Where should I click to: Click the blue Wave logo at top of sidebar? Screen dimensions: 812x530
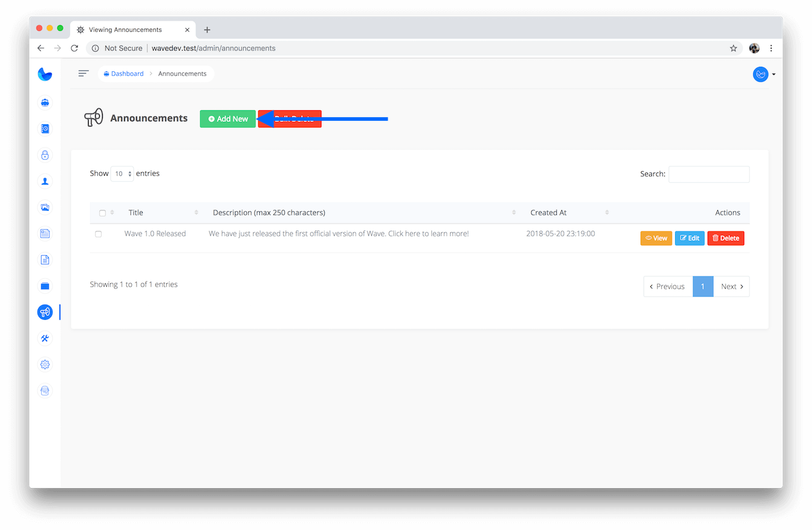(x=45, y=74)
